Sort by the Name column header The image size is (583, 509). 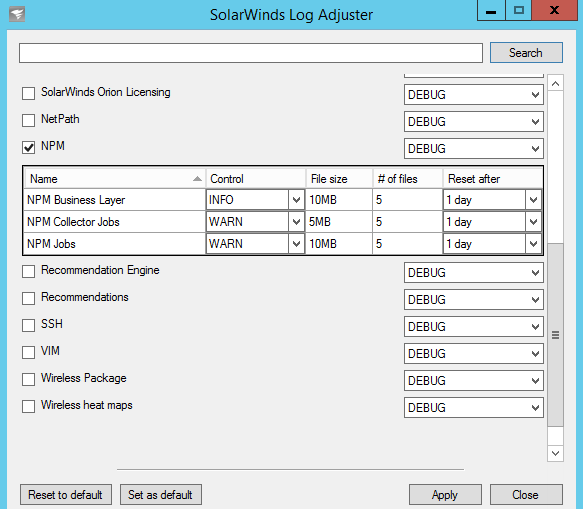click(114, 179)
